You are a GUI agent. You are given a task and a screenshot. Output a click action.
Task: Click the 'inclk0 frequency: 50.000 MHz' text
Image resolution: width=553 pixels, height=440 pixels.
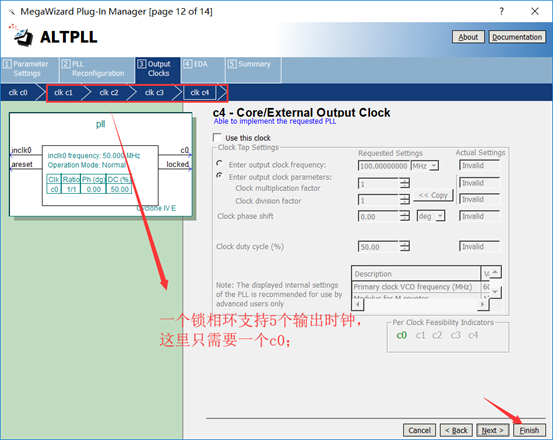[x=94, y=155]
